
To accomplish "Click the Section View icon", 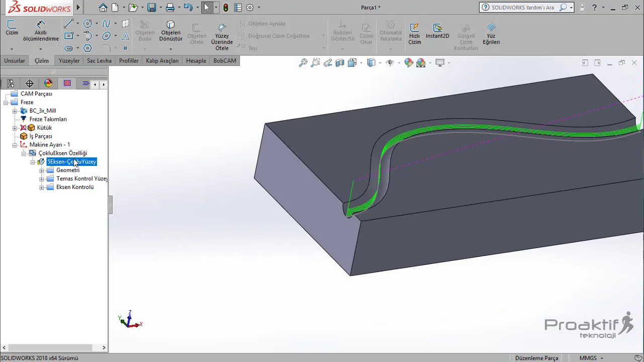I will tap(340, 63).
